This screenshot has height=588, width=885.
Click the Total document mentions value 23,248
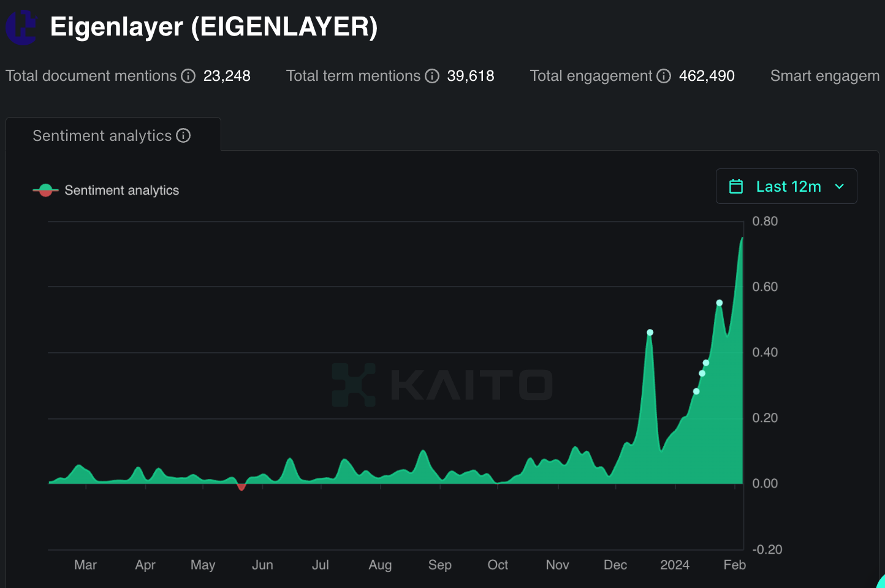(227, 76)
